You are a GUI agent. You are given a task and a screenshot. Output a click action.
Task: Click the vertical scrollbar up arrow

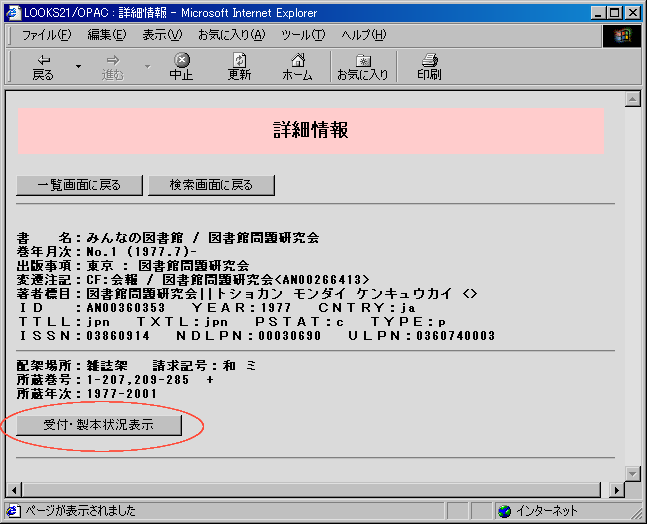pos(633,99)
